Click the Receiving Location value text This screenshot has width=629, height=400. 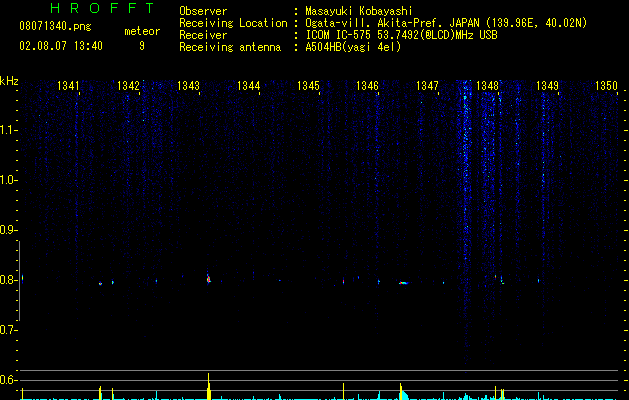pos(446,23)
